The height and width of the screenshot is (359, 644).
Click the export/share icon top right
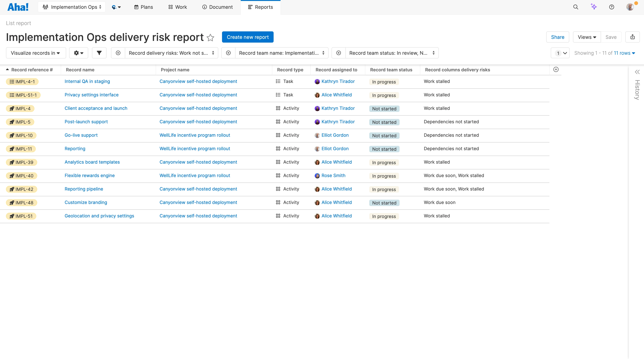632,37
